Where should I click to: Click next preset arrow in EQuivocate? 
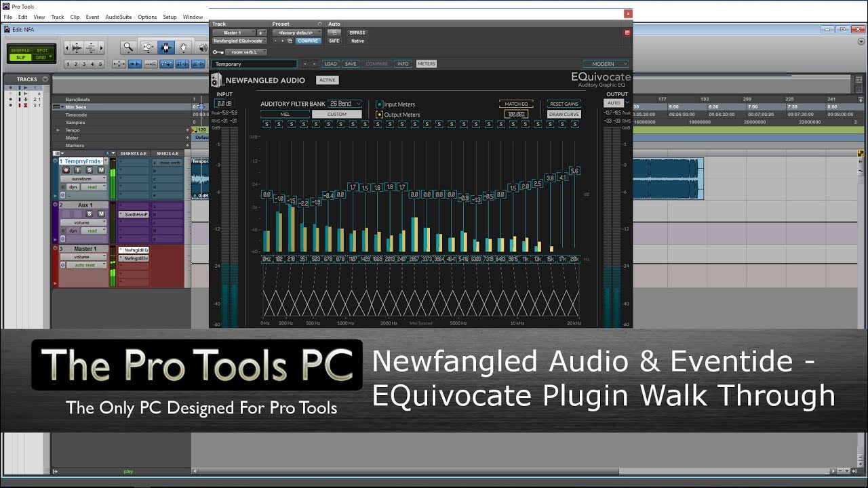tap(314, 64)
